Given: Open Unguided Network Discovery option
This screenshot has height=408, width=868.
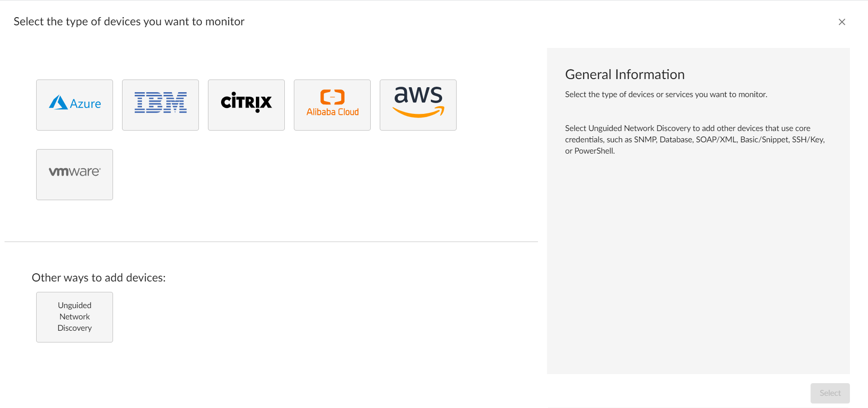Looking at the screenshot, I should point(75,317).
